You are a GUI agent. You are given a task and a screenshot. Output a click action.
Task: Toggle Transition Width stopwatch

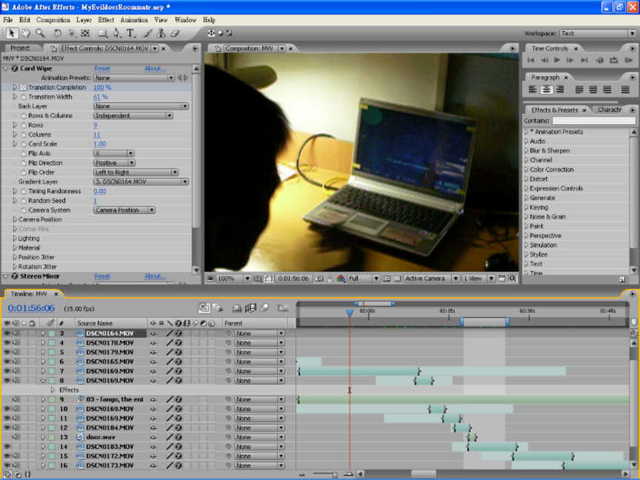pyautogui.click(x=24, y=97)
